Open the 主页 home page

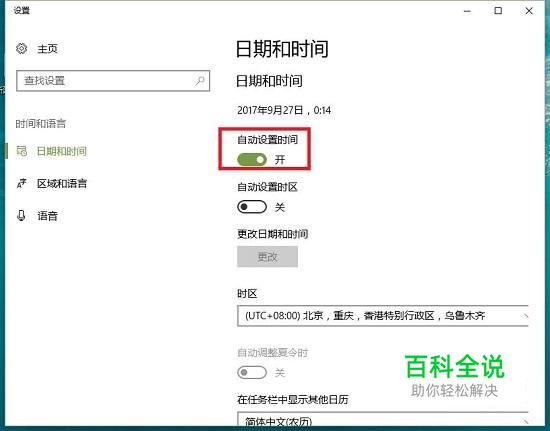[47, 48]
